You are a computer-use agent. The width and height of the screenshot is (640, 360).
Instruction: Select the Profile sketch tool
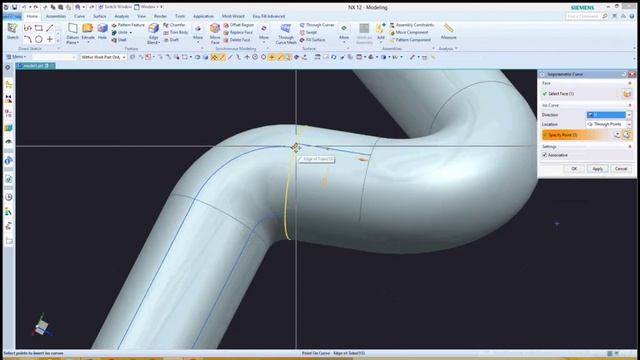(27, 28)
